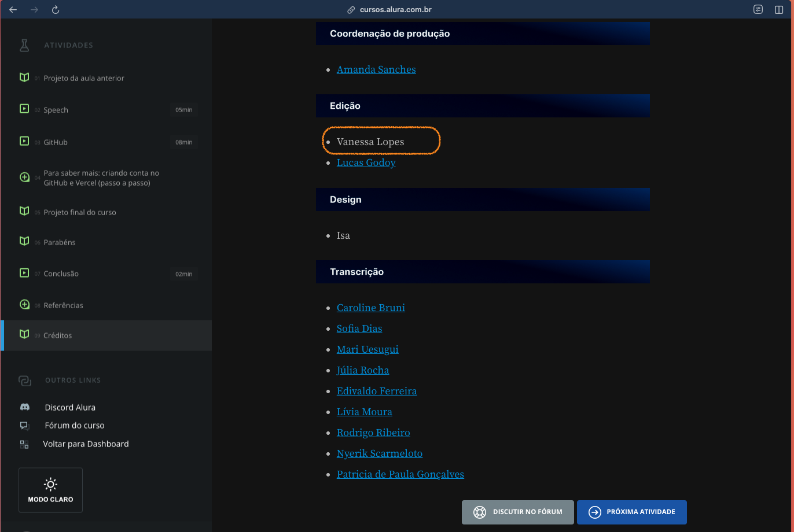Image resolution: width=794 pixels, height=532 pixels.
Task: Switch to light mode with Modo Claro
Action: pos(50,490)
